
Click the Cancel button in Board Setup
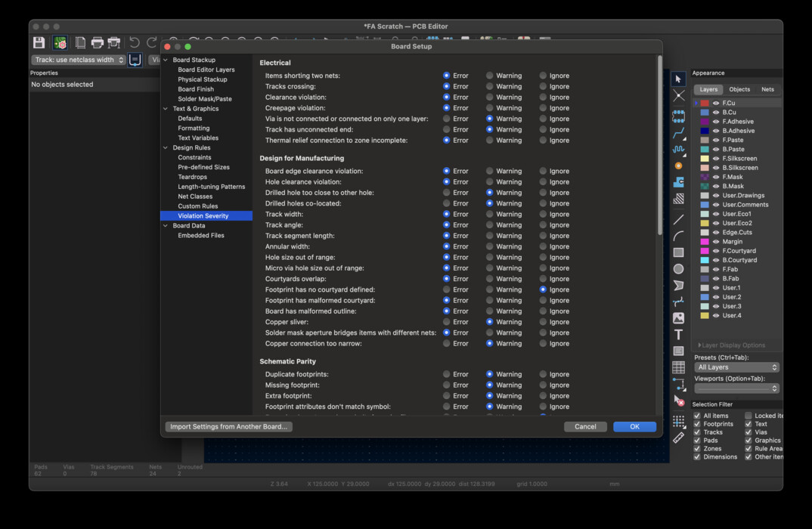click(x=585, y=426)
